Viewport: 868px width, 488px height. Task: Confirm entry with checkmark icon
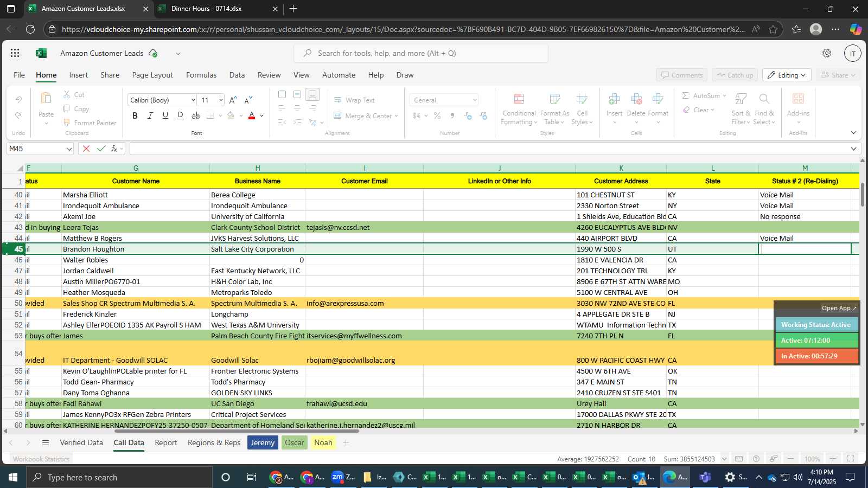coord(101,149)
